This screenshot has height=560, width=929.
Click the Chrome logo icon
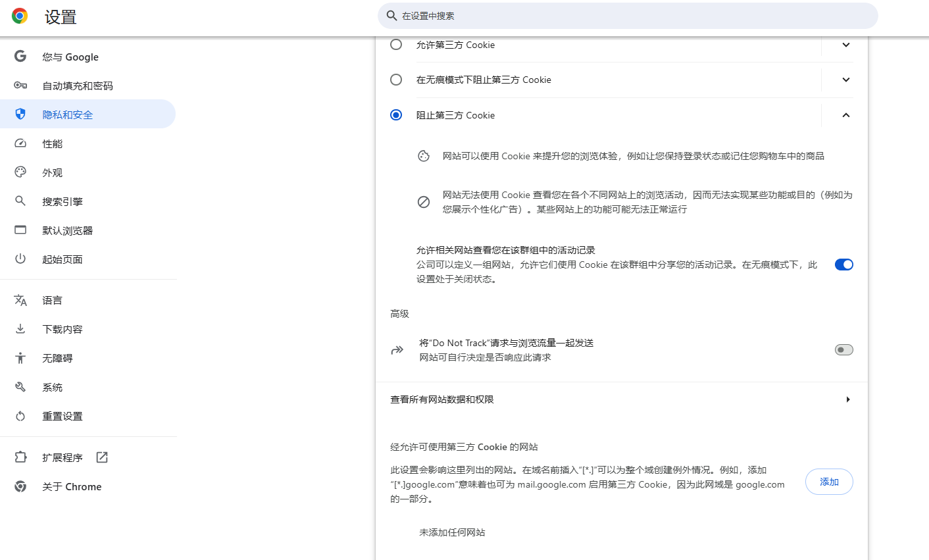coord(20,16)
